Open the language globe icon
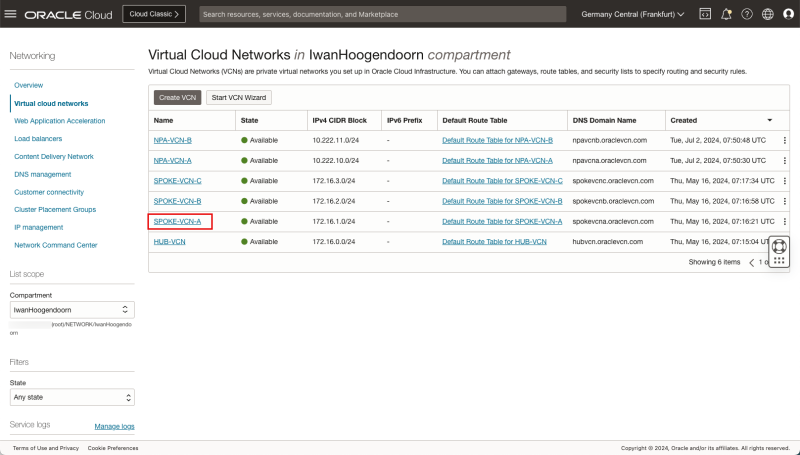The image size is (800, 455). tap(767, 14)
